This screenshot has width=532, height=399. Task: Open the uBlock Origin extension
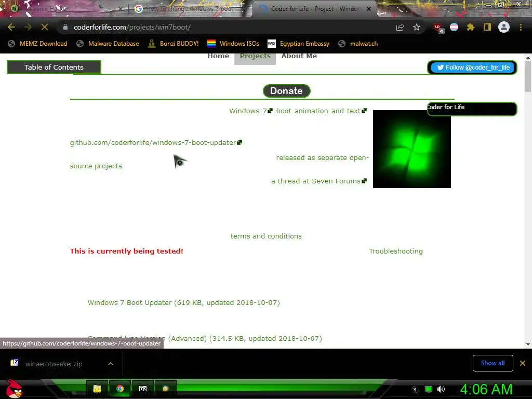[x=438, y=28]
